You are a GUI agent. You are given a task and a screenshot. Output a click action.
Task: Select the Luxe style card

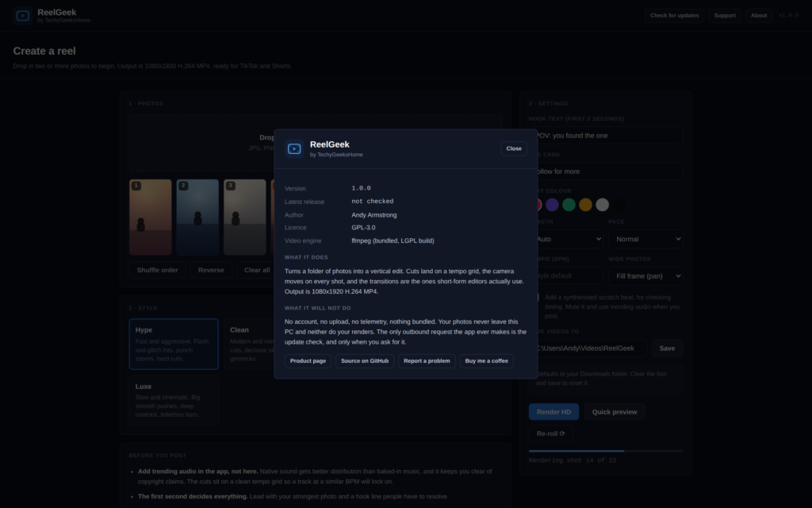[x=174, y=400]
